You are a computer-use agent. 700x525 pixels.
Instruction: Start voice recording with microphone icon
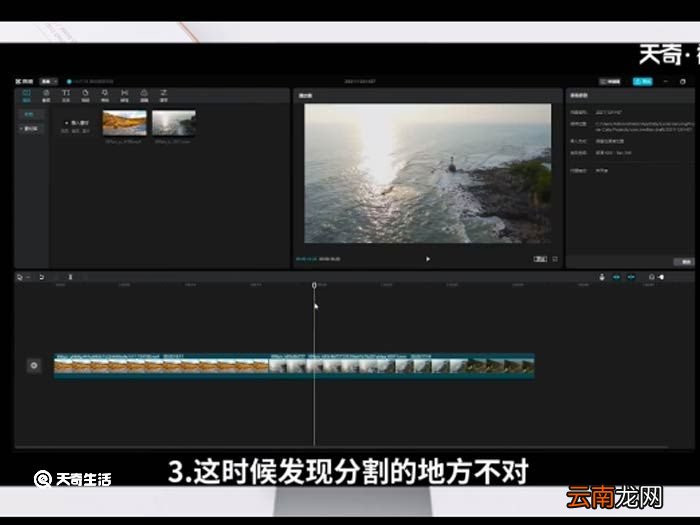pos(602,277)
